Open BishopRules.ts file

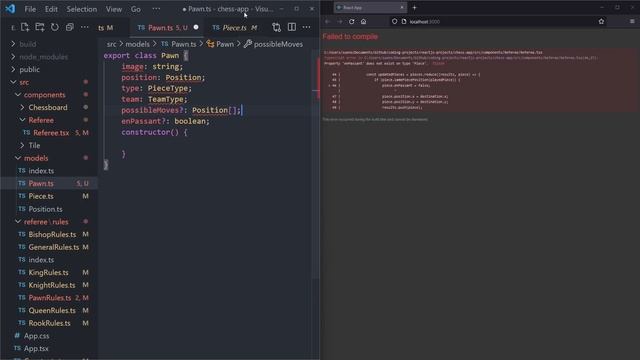pos(52,234)
